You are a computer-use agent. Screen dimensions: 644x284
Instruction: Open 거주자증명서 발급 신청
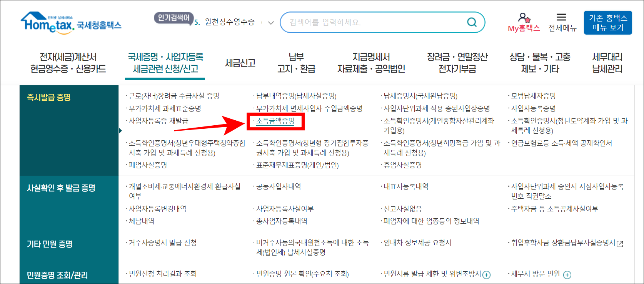[x=163, y=243]
